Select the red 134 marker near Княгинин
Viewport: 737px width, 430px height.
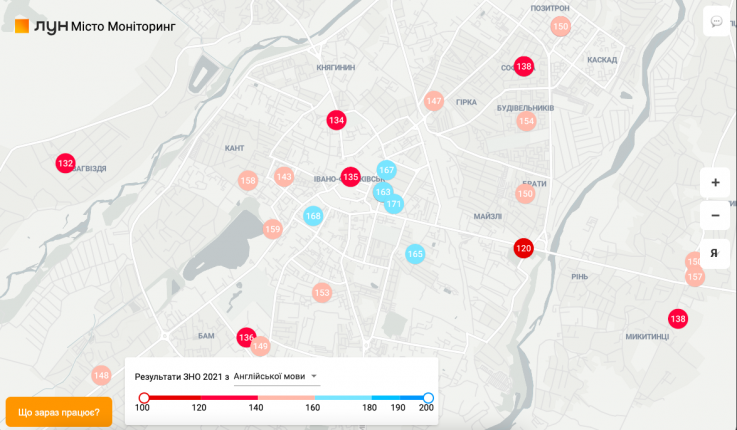click(x=337, y=120)
